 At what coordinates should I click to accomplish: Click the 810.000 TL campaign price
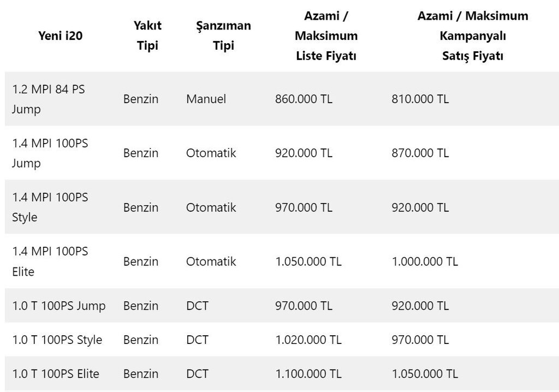[420, 99]
